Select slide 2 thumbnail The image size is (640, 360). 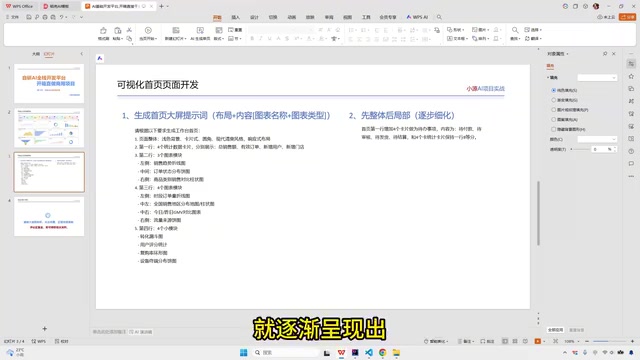[x=49, y=128]
